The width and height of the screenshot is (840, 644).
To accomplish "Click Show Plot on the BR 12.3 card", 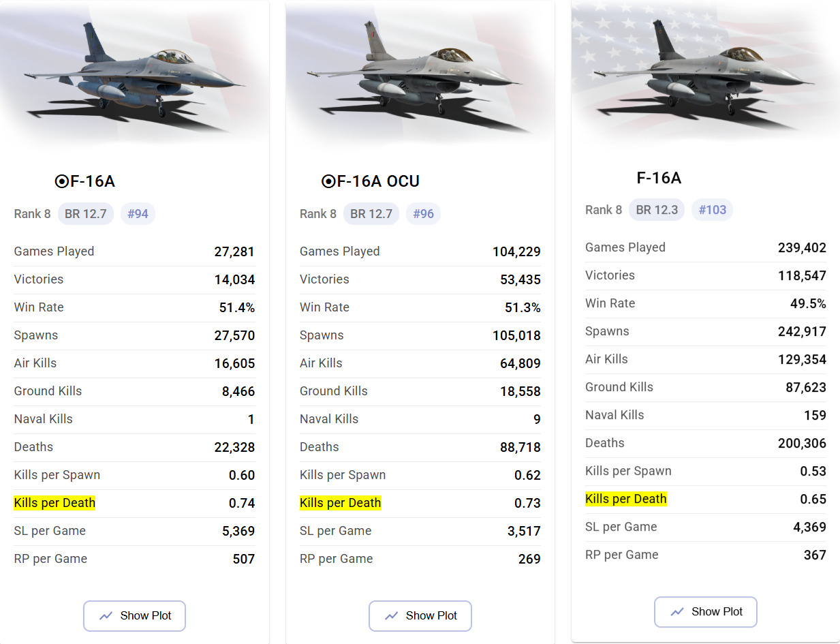I will click(x=705, y=611).
